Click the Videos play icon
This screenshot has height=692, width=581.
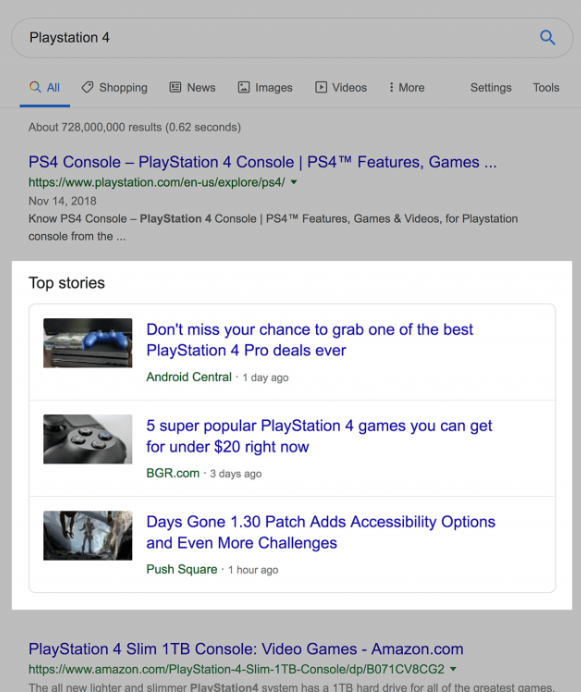tap(321, 87)
